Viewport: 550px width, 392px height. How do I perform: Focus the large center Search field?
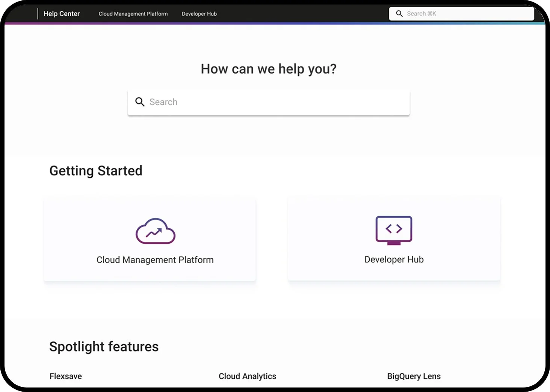[269, 102]
